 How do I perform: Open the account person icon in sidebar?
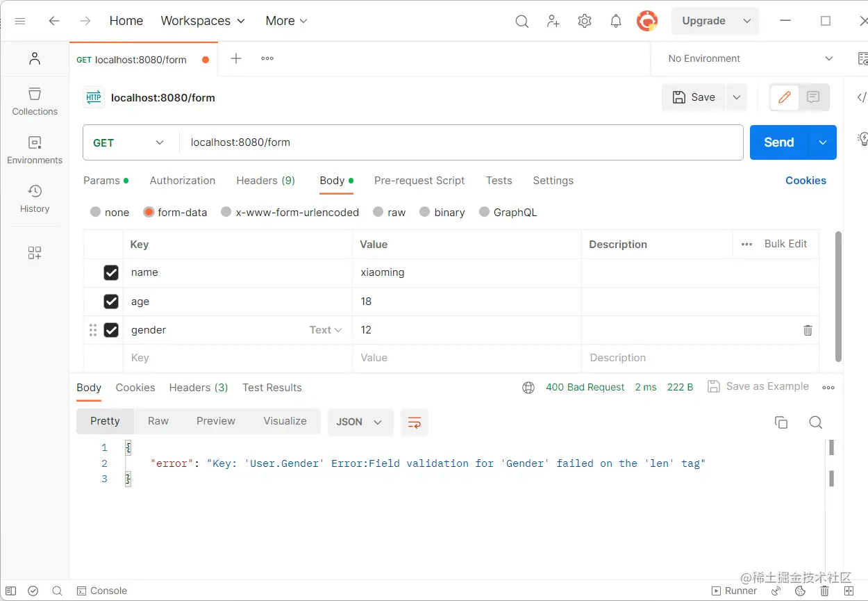[x=35, y=58]
